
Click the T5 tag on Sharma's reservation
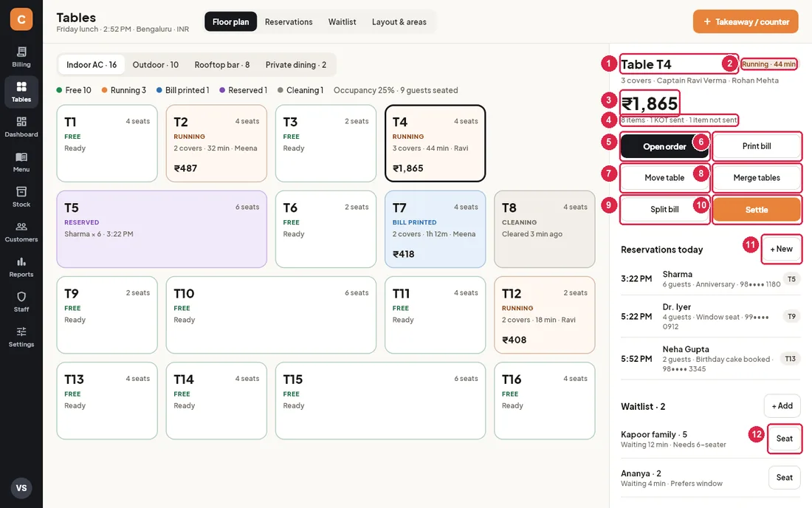[791, 279]
